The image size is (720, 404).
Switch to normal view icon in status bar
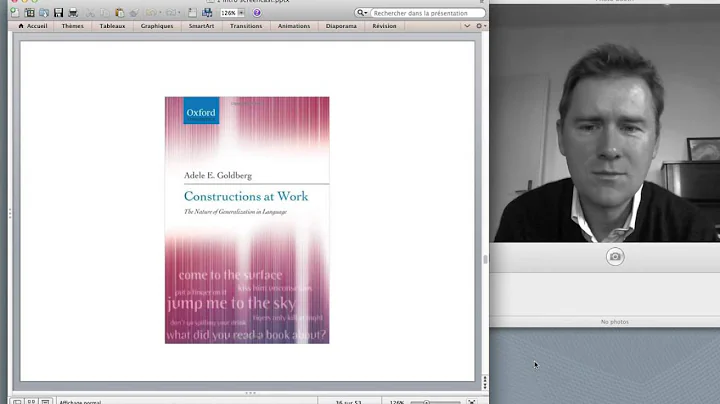[x=17, y=402]
